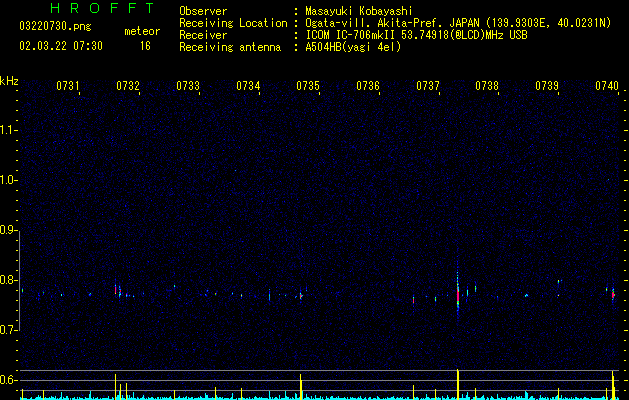Click the HROFFT title text
This screenshot has width=629, height=400.
click(x=103, y=8)
